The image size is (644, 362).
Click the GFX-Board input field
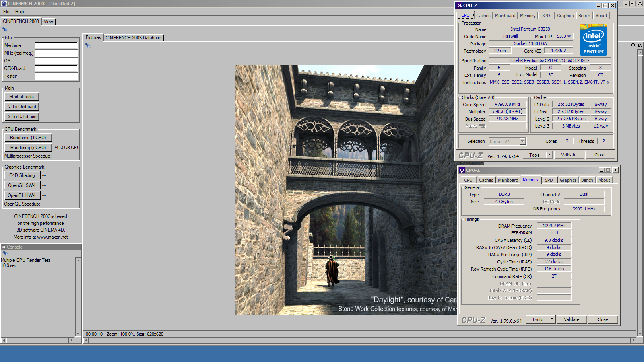point(56,68)
